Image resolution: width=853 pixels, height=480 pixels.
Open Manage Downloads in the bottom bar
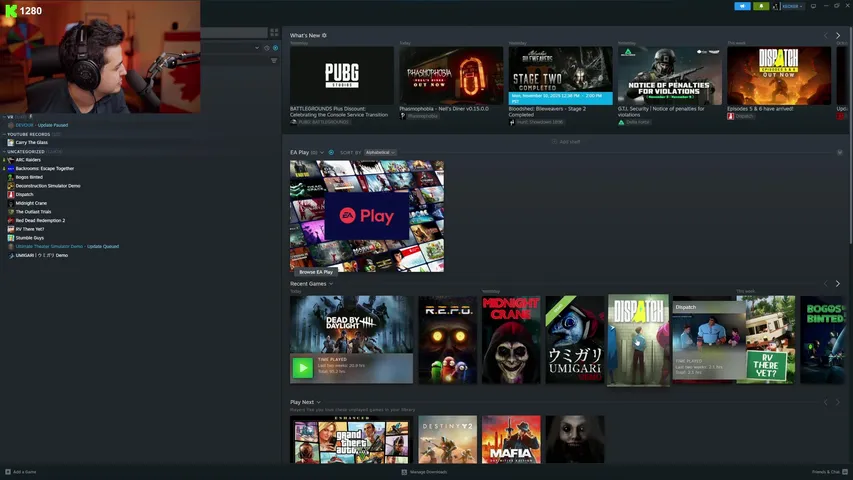pos(424,472)
